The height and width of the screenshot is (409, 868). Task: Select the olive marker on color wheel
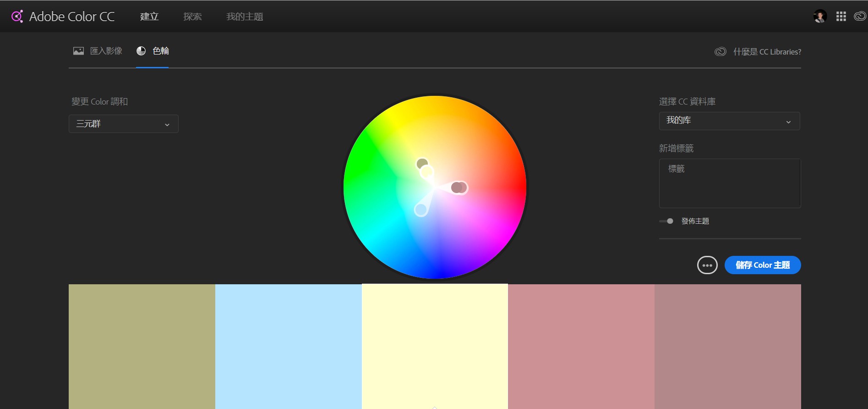pyautogui.click(x=422, y=163)
